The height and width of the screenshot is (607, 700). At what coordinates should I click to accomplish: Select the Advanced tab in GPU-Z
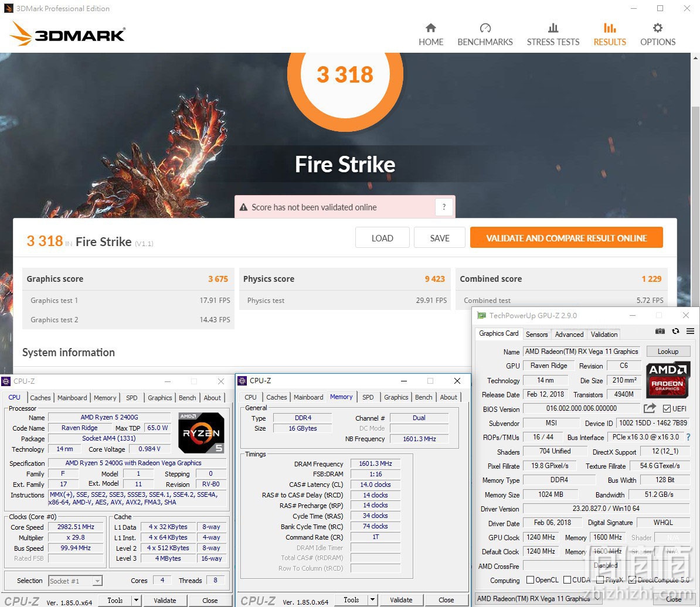tap(569, 335)
